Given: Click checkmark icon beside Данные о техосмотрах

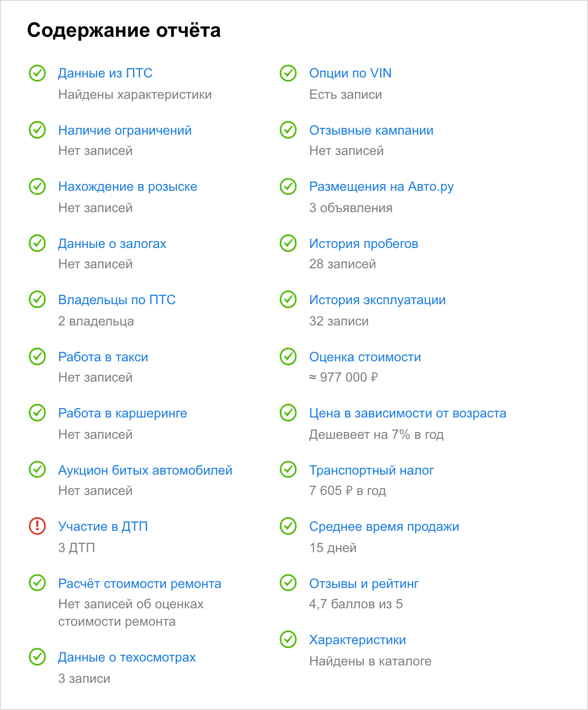Looking at the screenshot, I should [x=37, y=657].
